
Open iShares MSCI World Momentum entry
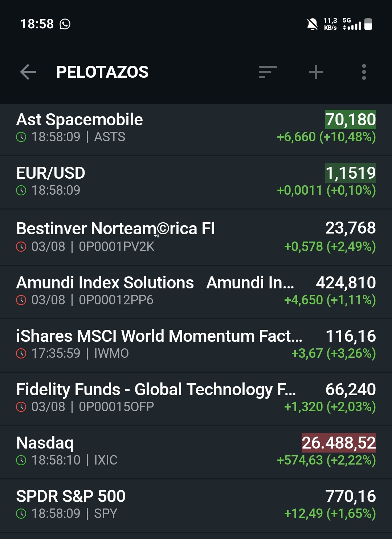[196, 345]
